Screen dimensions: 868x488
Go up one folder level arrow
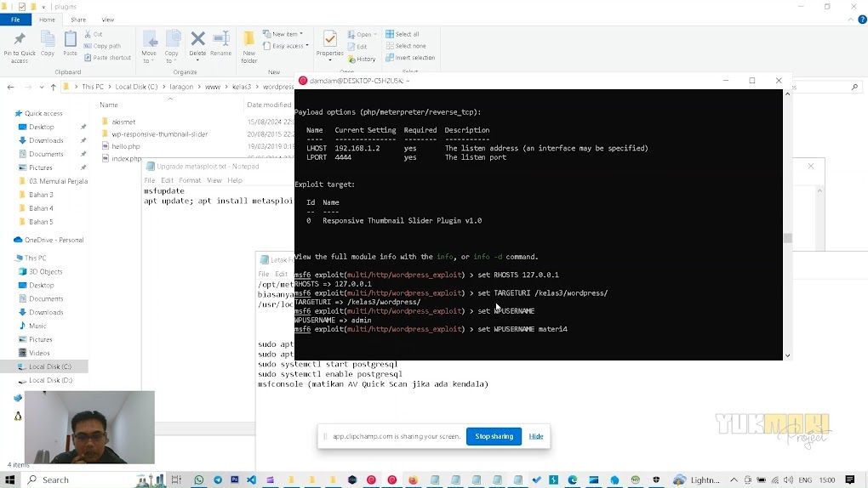[53, 87]
